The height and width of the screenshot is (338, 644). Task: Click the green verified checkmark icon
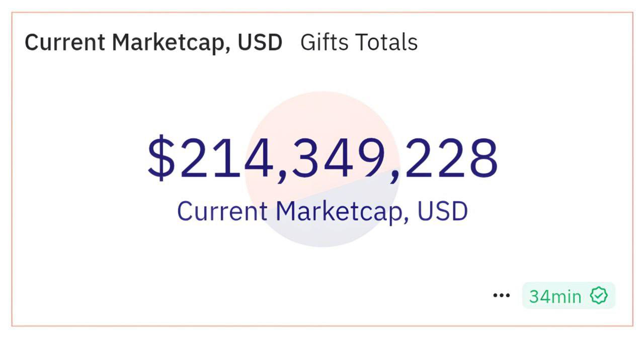coord(599,296)
